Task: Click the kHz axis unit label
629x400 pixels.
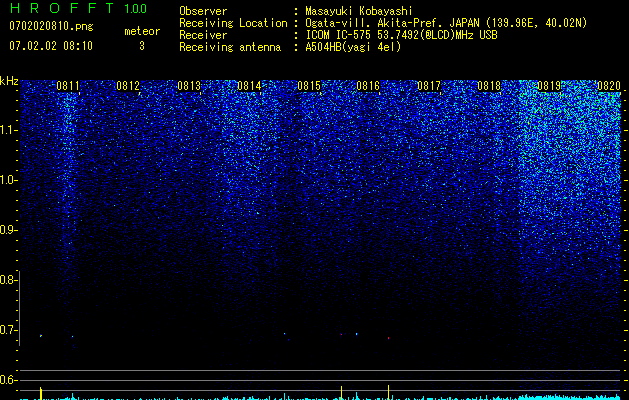Action: tap(9, 81)
